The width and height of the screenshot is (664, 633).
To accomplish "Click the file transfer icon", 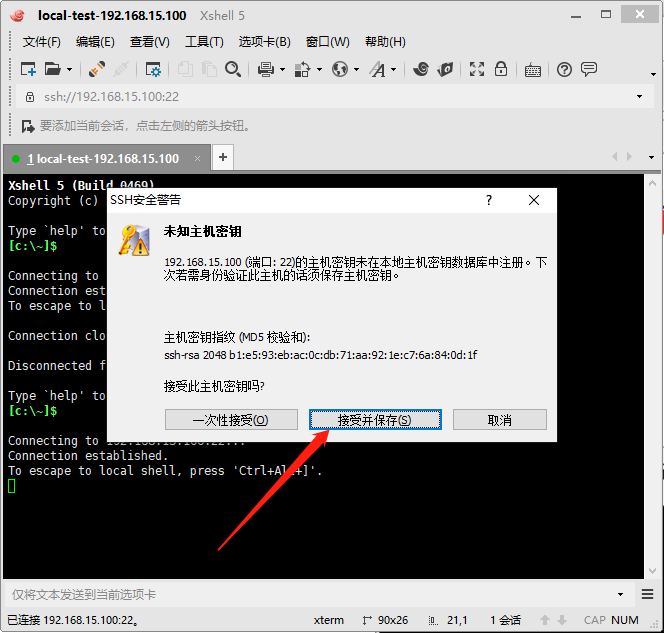I will pyautogui.click(x=302, y=69).
